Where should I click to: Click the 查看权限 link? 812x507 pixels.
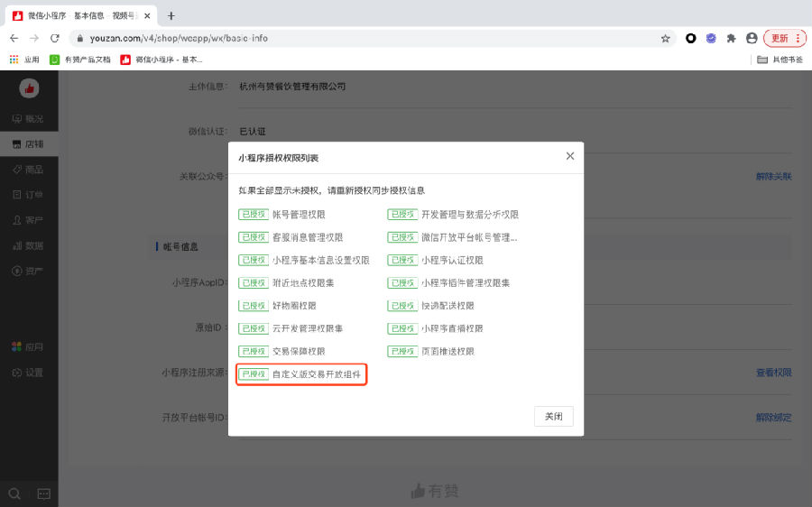(774, 373)
